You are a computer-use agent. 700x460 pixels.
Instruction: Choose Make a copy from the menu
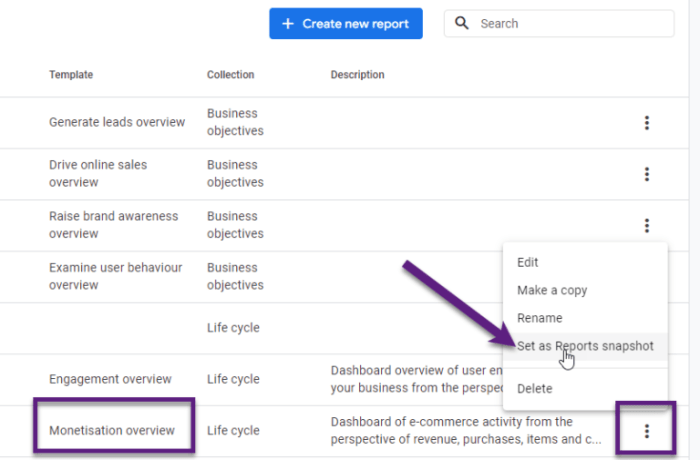585,290
